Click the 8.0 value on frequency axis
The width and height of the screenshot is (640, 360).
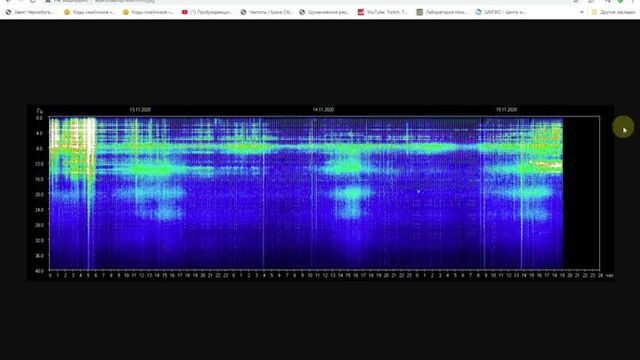click(39, 149)
